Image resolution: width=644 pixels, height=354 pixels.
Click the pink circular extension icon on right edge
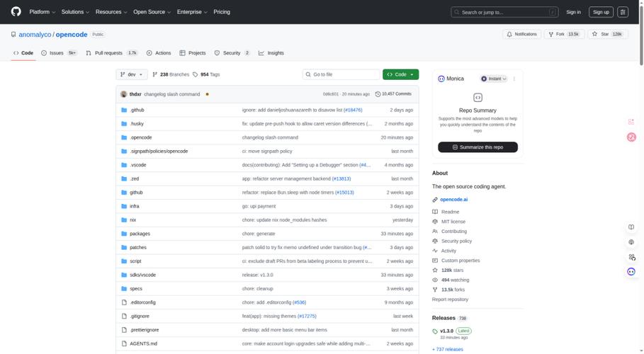click(631, 137)
